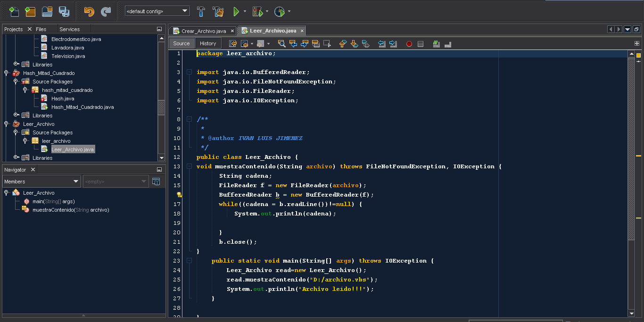Click the Undo arrow in the toolbar
The image size is (644, 322).
(x=89, y=11)
